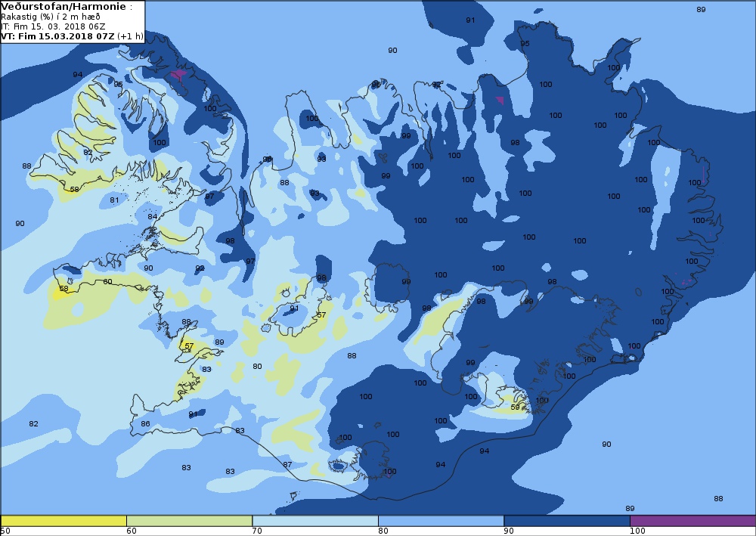Click the '60' value on the yellow map area
This screenshot has height=536, width=756.
click(107, 282)
